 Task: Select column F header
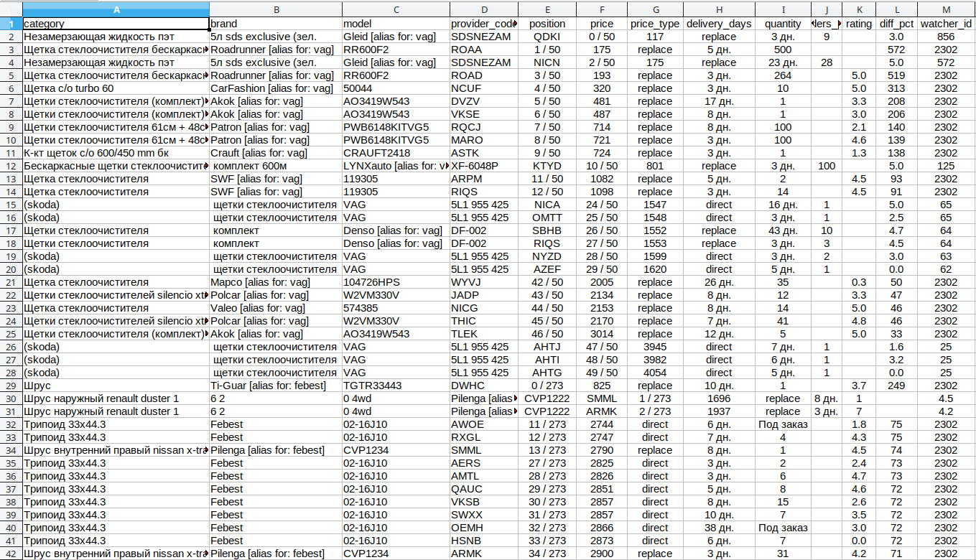point(602,10)
